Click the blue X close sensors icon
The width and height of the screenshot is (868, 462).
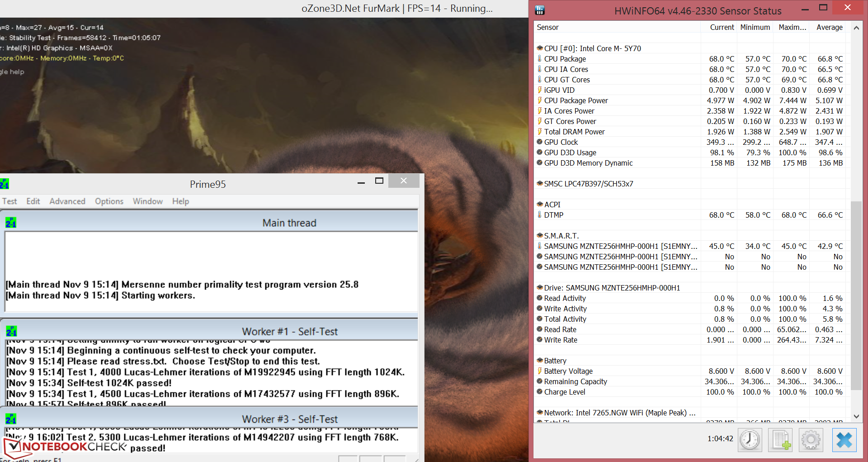click(x=844, y=439)
